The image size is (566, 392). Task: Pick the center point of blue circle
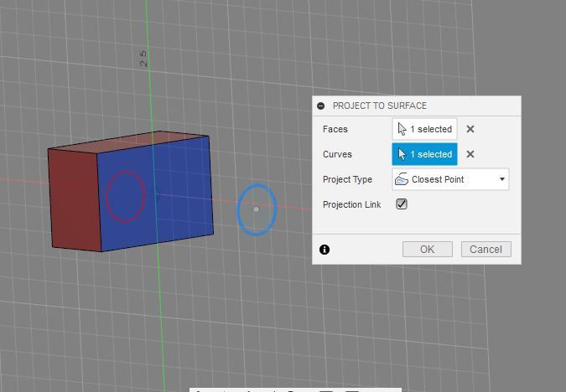[257, 209]
